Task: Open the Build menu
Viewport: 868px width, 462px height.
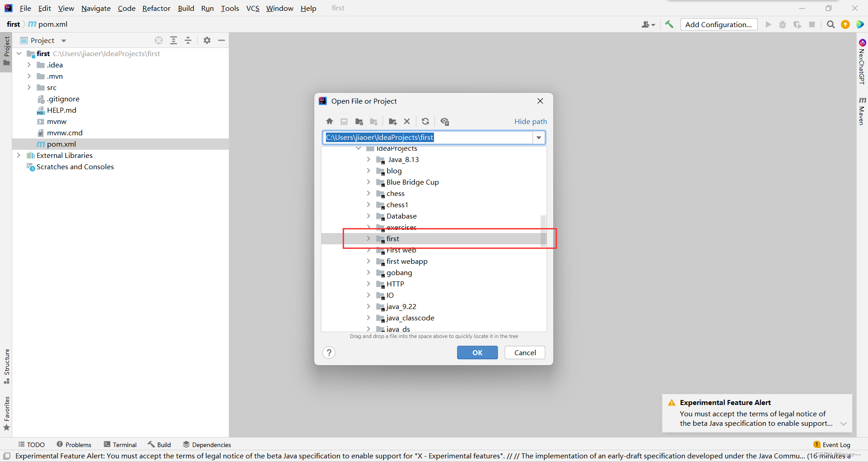Action: coord(186,8)
